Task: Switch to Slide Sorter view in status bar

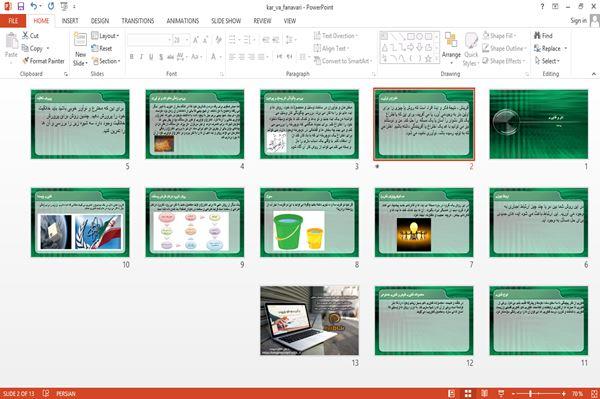Action: pyautogui.click(x=468, y=394)
